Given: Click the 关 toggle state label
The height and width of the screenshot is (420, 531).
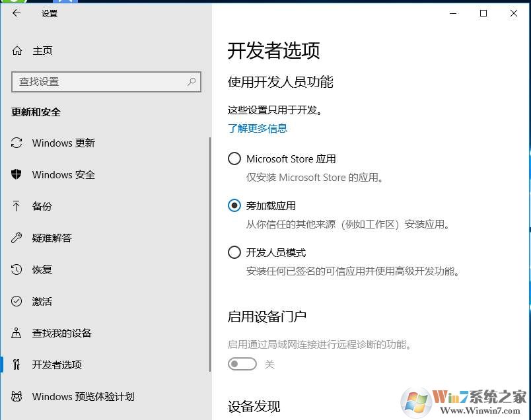Looking at the screenshot, I should [x=269, y=365].
